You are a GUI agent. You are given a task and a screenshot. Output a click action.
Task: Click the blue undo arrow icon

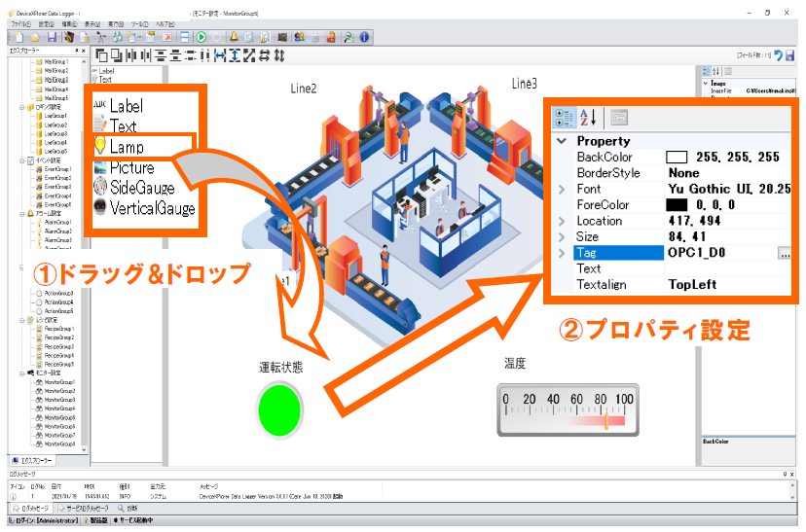[778, 55]
